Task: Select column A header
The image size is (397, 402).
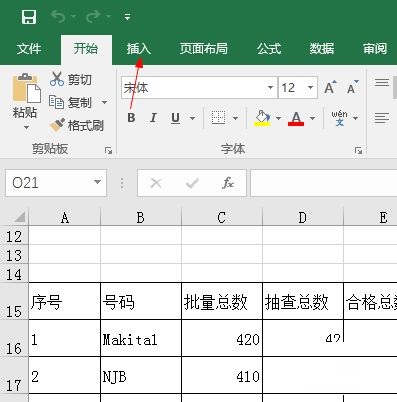Action: [x=65, y=218]
